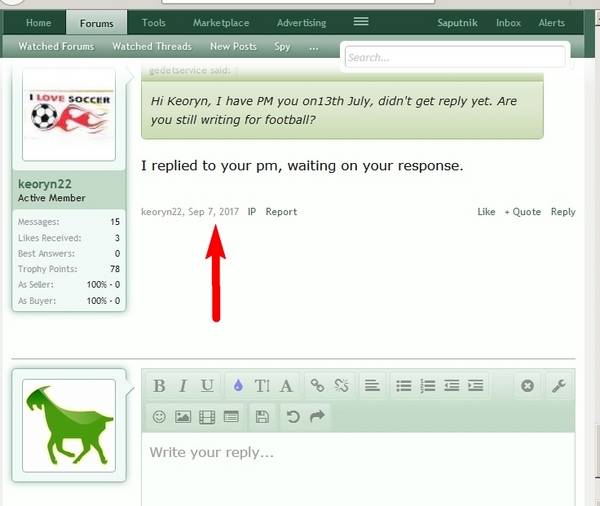Click inside Write your reply area

click(x=358, y=469)
